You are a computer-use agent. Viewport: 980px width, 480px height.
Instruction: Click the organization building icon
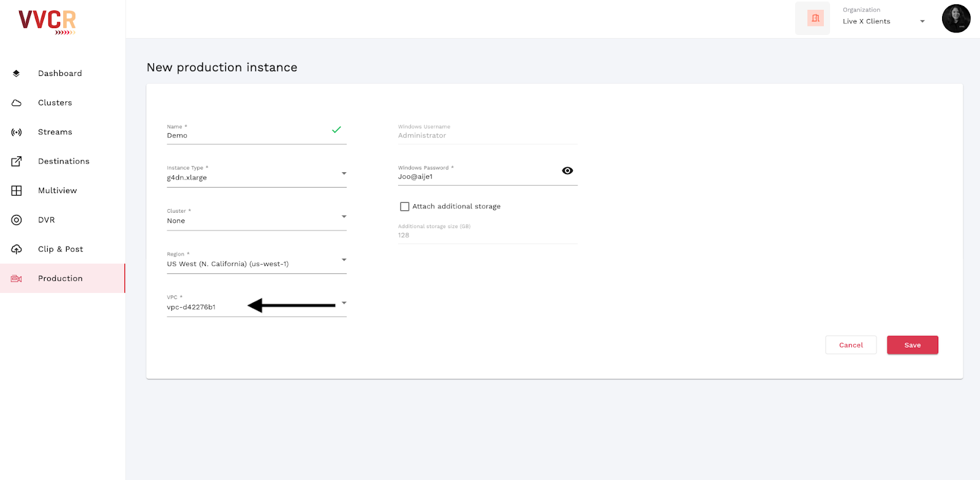(x=815, y=18)
